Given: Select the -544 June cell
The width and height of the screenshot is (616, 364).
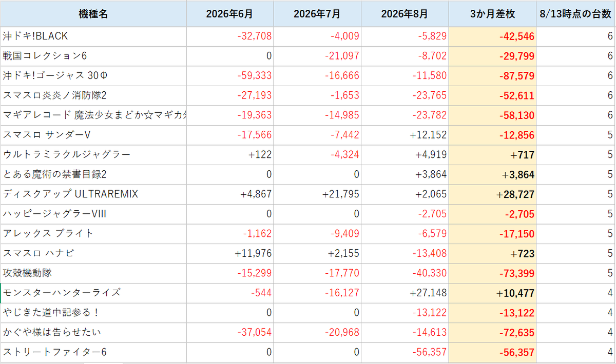Looking at the screenshot, I should 230,293.
